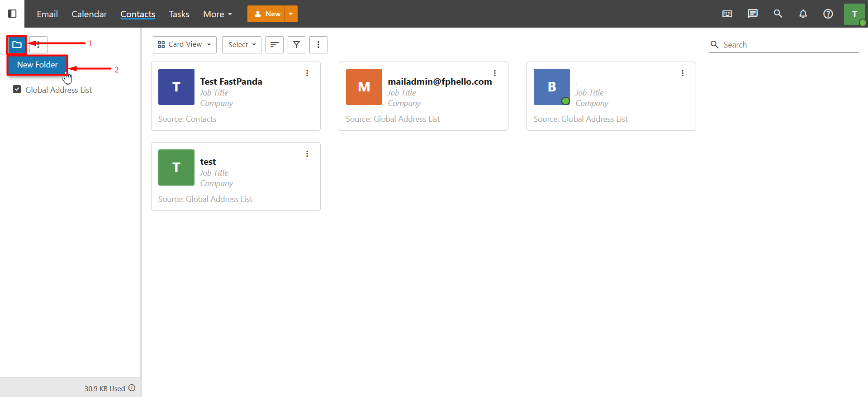Click the blue B avatar

552,87
